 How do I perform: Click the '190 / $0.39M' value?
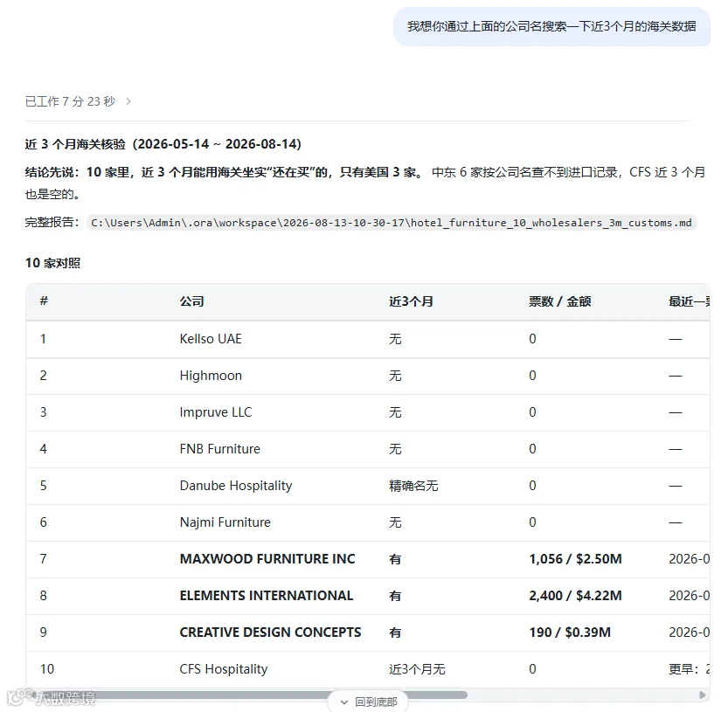click(x=570, y=633)
